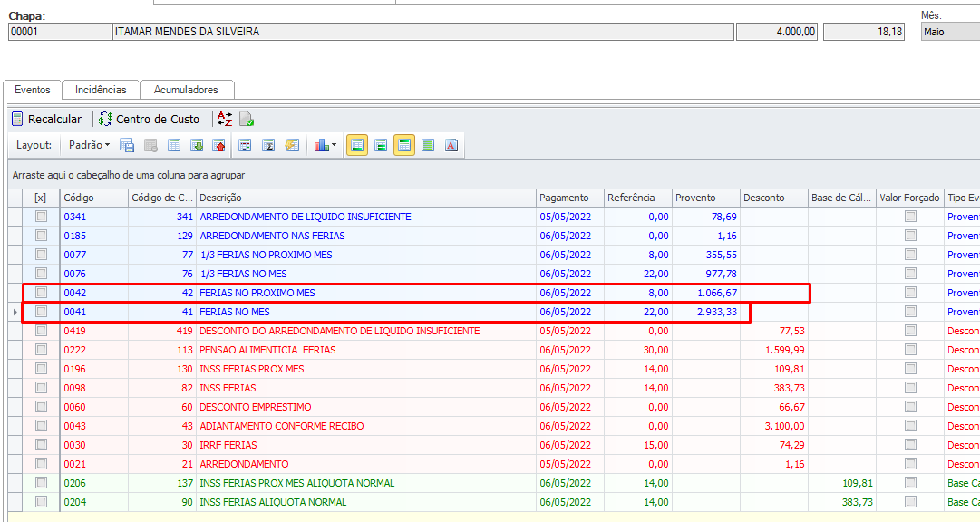Click the column chooser grid icon
Image resolution: width=980 pixels, height=522 pixels.
click(245, 145)
